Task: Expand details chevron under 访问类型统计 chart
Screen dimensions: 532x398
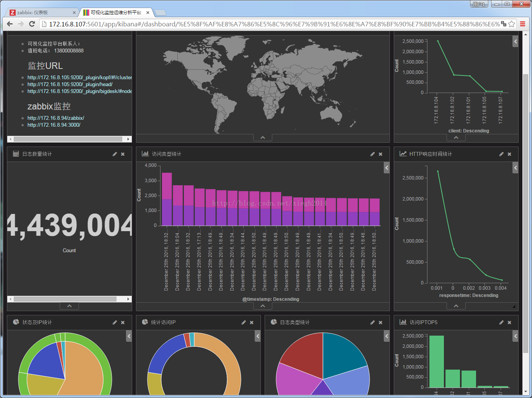Action: point(263,306)
